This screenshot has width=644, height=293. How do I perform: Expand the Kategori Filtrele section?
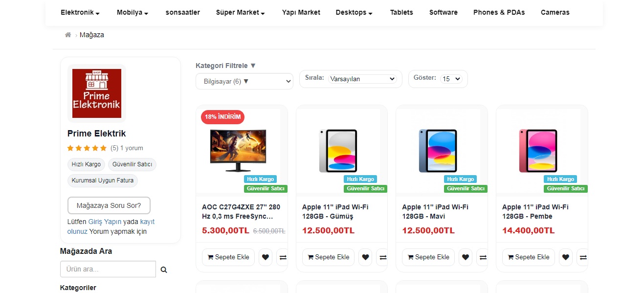coord(225,66)
